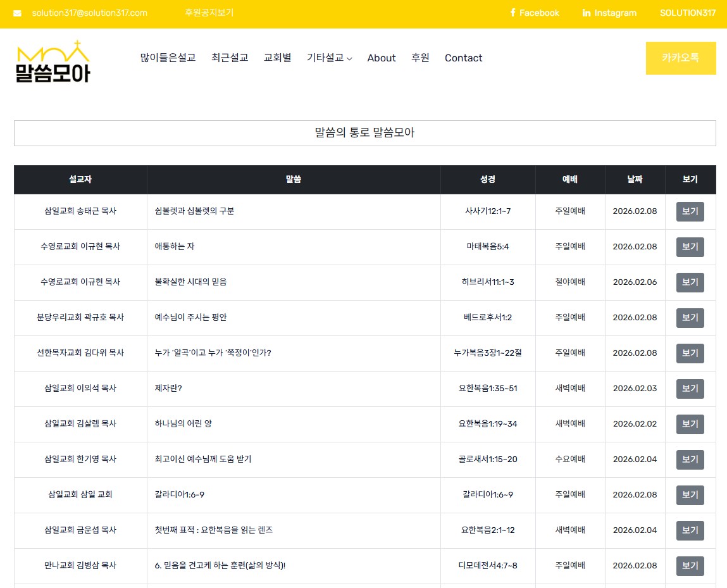The height and width of the screenshot is (588, 727).
Task: Click the Facebook icon link
Action: [x=535, y=13]
